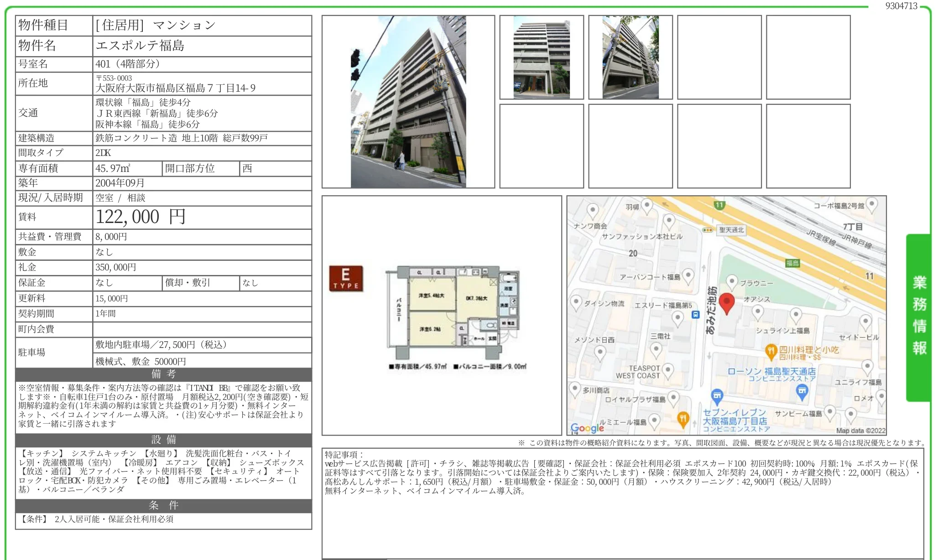Select the green 業務情報 side tab

919,316
